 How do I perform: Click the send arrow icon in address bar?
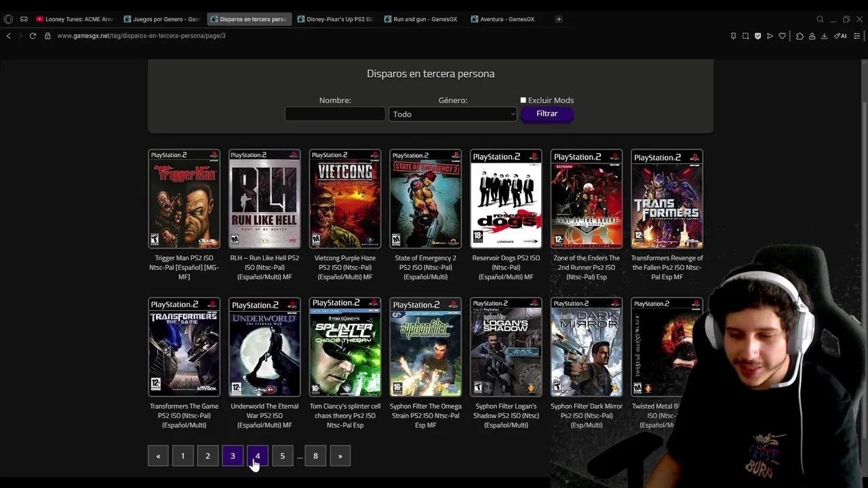click(x=770, y=36)
